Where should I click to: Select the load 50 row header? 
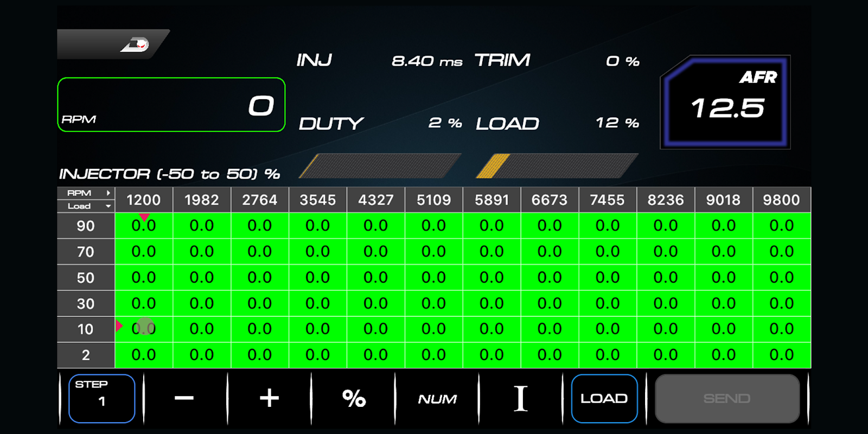click(x=86, y=278)
